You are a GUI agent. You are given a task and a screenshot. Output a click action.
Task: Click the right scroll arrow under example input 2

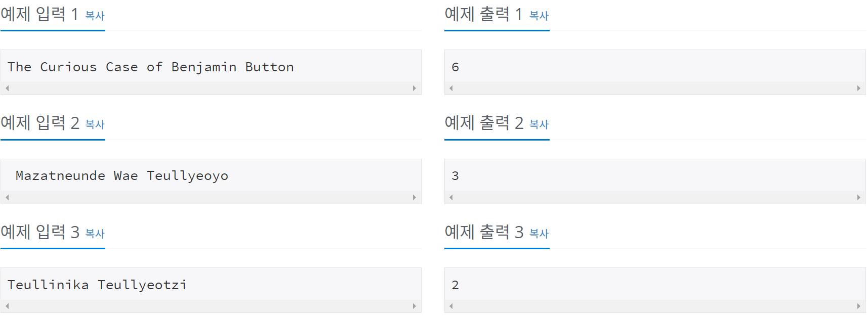pyautogui.click(x=415, y=197)
